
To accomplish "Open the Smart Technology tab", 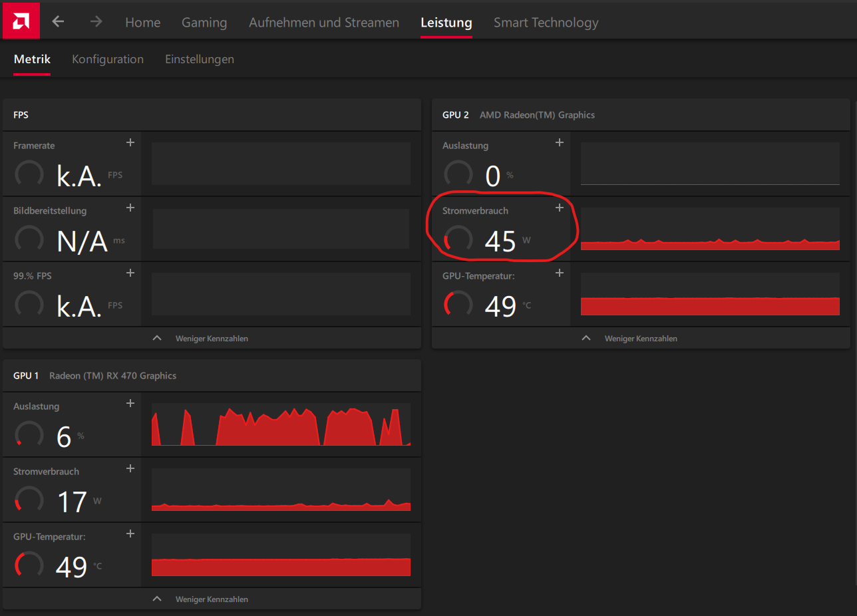I will click(x=546, y=22).
